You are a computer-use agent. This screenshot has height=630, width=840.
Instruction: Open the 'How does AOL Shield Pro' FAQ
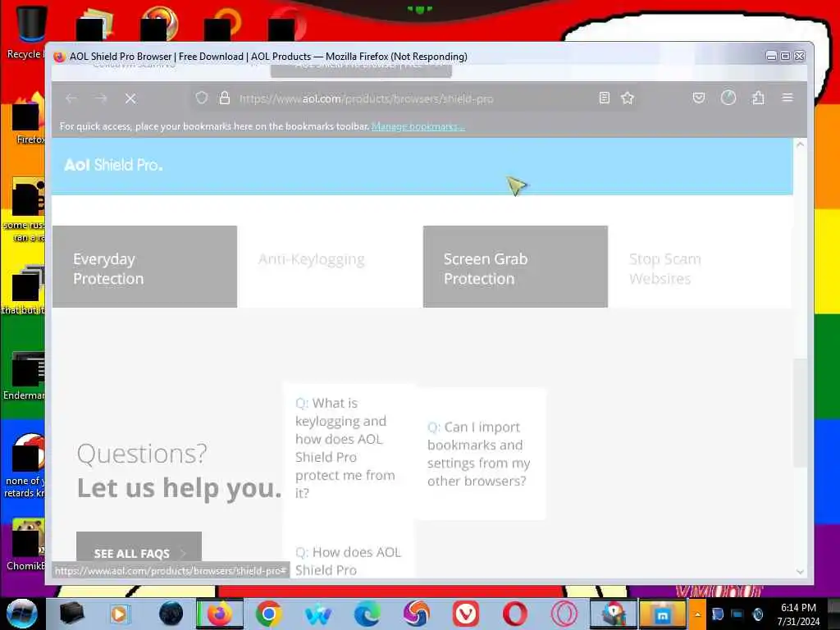349,555
